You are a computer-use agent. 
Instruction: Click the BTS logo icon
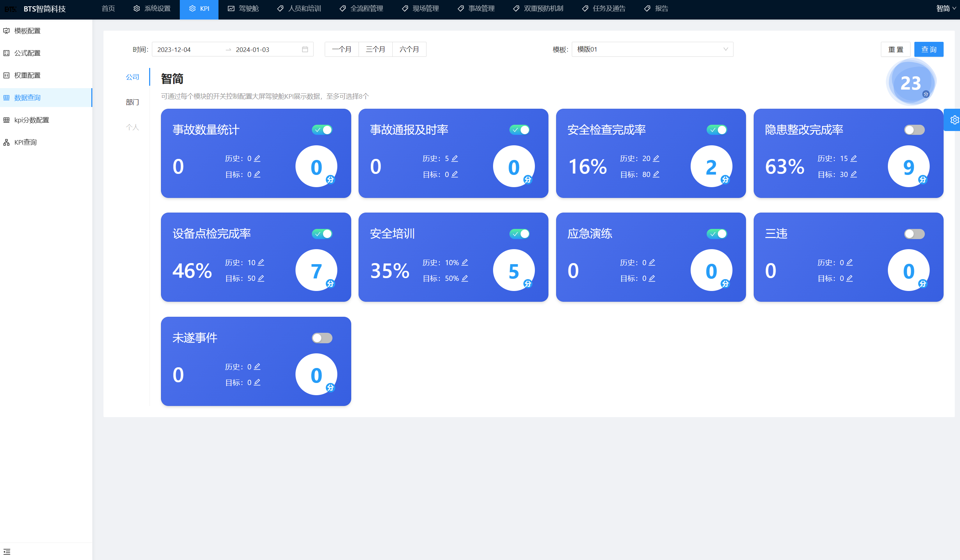[x=10, y=9]
